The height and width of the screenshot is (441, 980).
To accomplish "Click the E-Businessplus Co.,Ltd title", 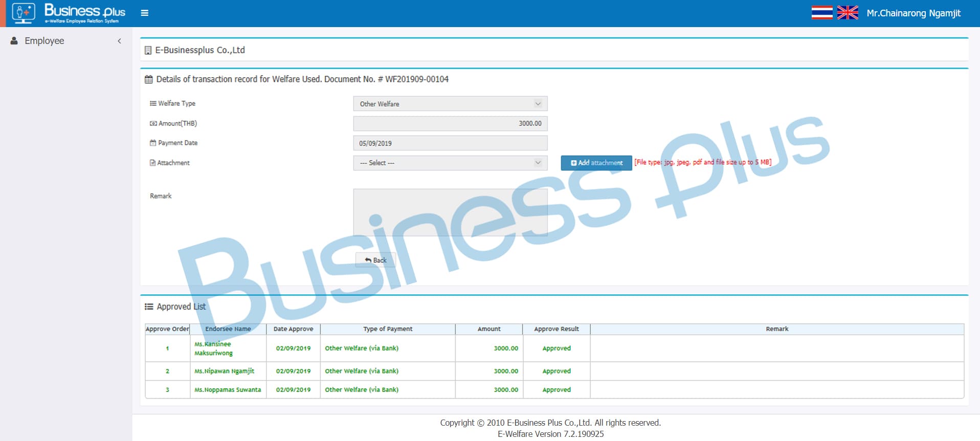I will [200, 50].
